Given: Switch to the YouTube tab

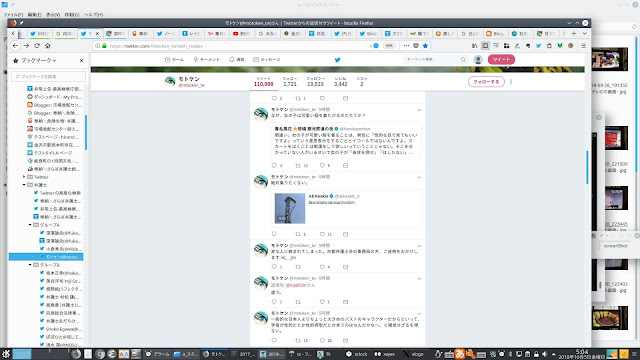Looking at the screenshot, I should click(242, 33).
